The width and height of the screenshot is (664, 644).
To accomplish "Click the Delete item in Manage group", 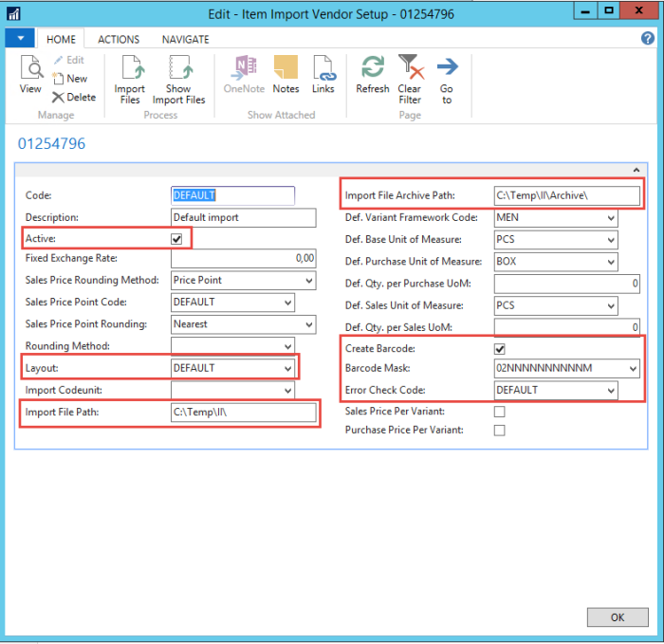I will click(x=73, y=97).
